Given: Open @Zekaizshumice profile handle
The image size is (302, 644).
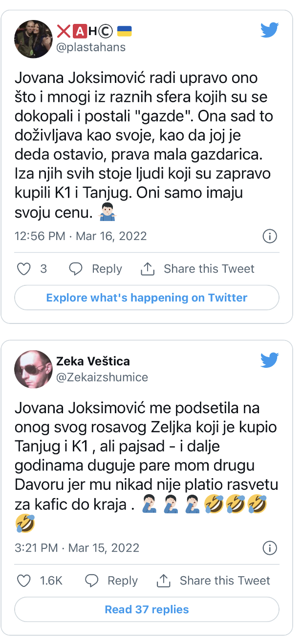Looking at the screenshot, I should click(x=102, y=377).
